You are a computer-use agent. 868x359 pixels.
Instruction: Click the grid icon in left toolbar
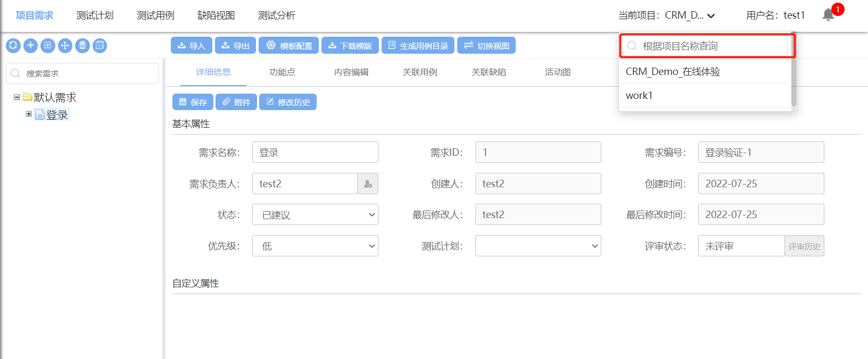[48, 46]
